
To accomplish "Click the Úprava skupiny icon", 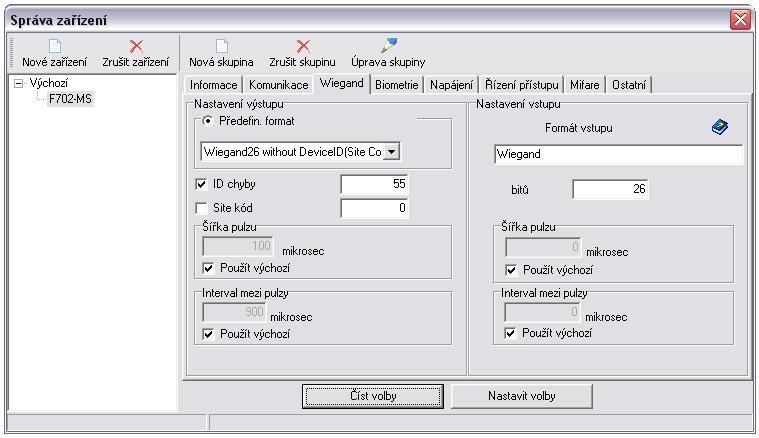I will coord(388,45).
